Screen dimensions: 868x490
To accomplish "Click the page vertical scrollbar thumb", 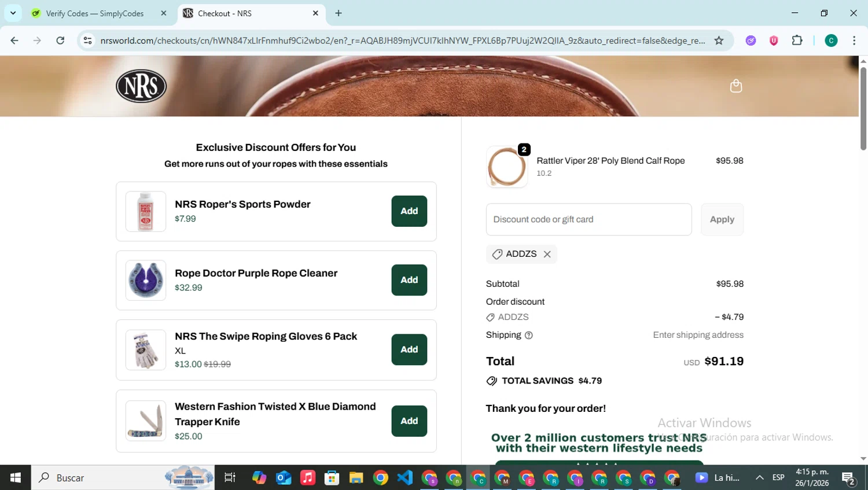I will pos(863,108).
